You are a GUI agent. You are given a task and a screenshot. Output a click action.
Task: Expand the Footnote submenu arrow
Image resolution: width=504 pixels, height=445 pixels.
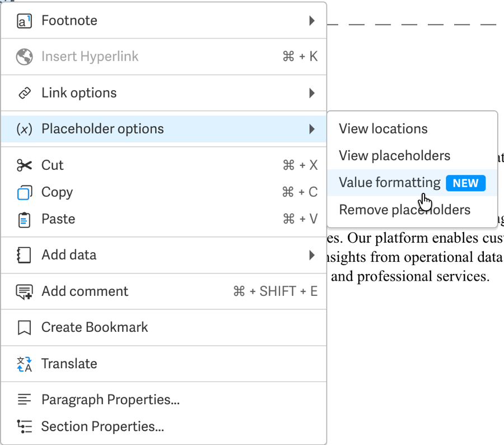[x=311, y=21]
